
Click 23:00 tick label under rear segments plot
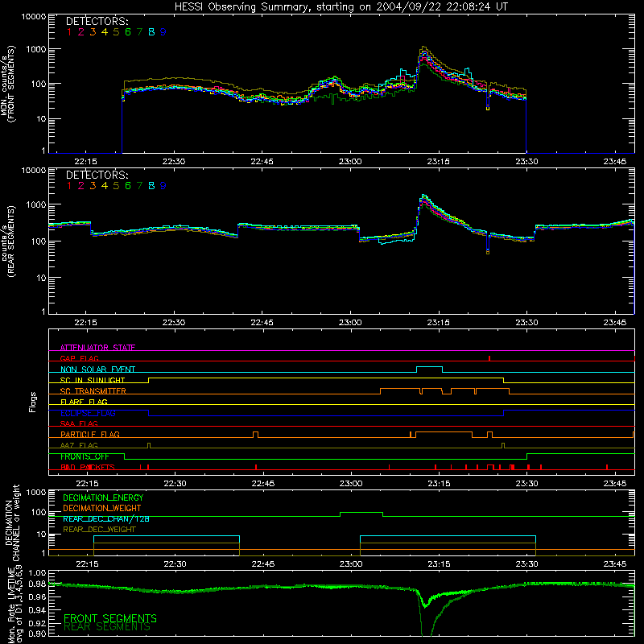point(350,323)
